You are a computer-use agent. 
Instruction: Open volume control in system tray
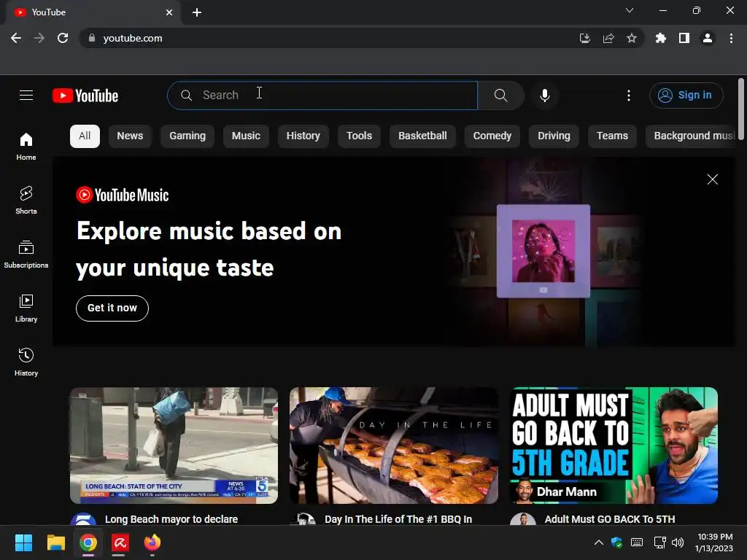[x=678, y=542]
